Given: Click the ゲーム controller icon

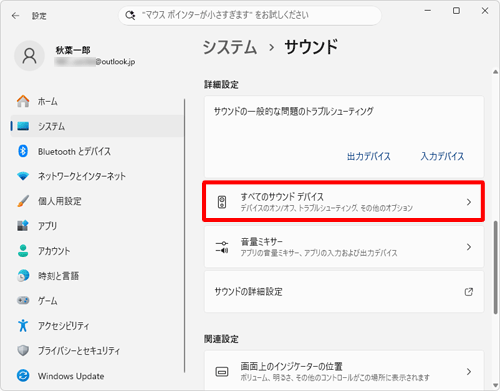Looking at the screenshot, I should pos(23,300).
